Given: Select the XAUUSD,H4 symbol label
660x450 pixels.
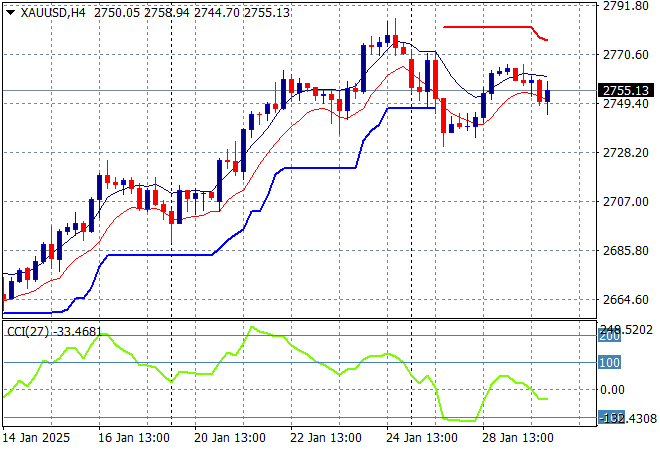Looking at the screenshot, I should click(53, 13).
